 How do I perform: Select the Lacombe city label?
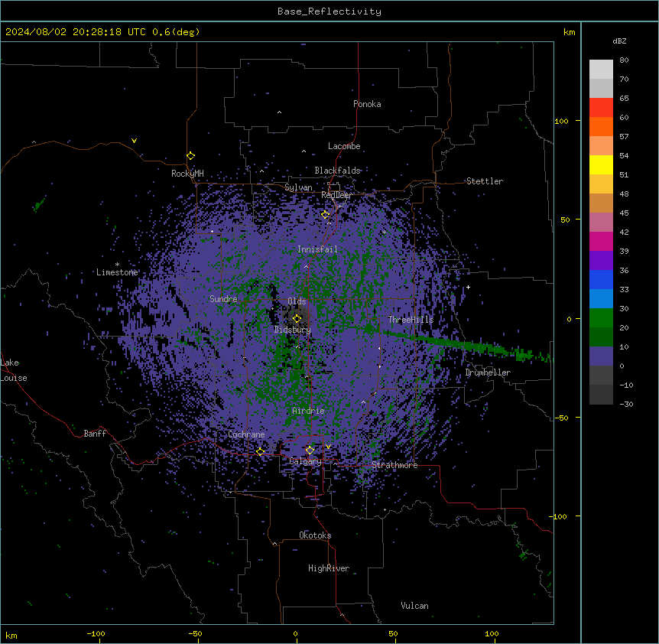click(x=344, y=146)
